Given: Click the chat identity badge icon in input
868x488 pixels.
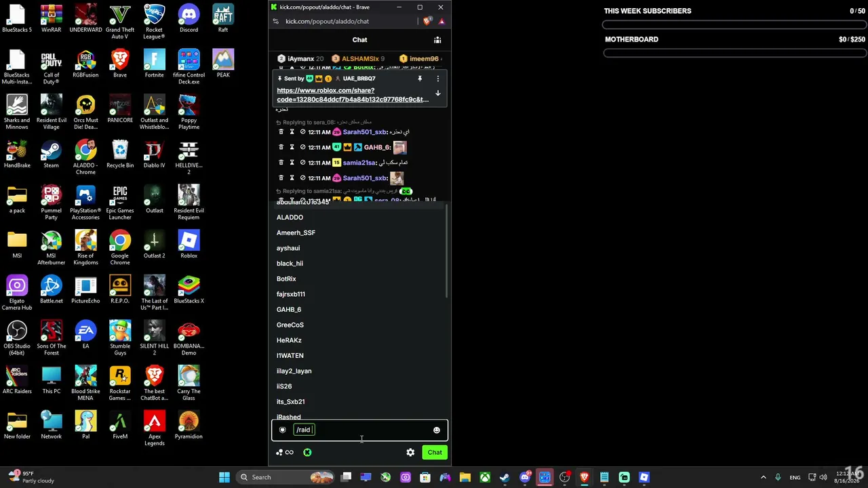Looking at the screenshot, I should pos(283,430).
